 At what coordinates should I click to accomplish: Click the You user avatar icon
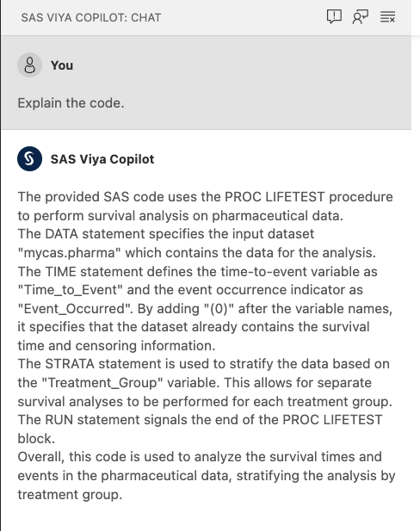[30, 65]
